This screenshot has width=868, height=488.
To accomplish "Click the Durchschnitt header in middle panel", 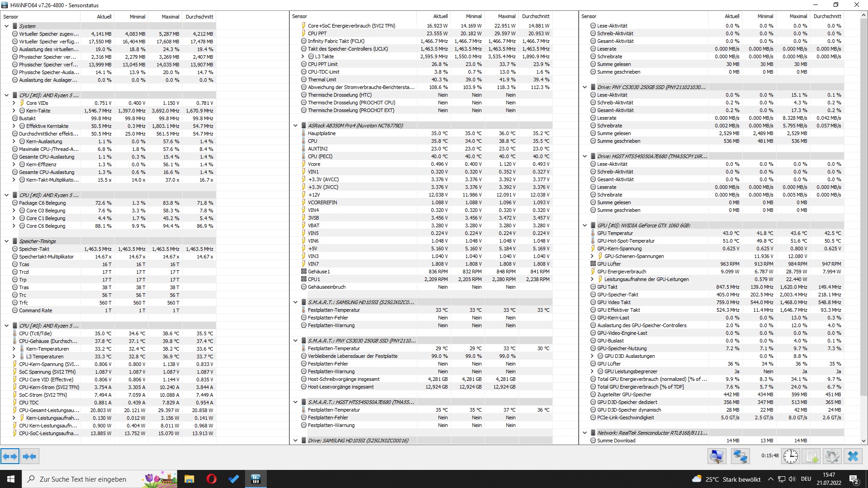I will [536, 16].
